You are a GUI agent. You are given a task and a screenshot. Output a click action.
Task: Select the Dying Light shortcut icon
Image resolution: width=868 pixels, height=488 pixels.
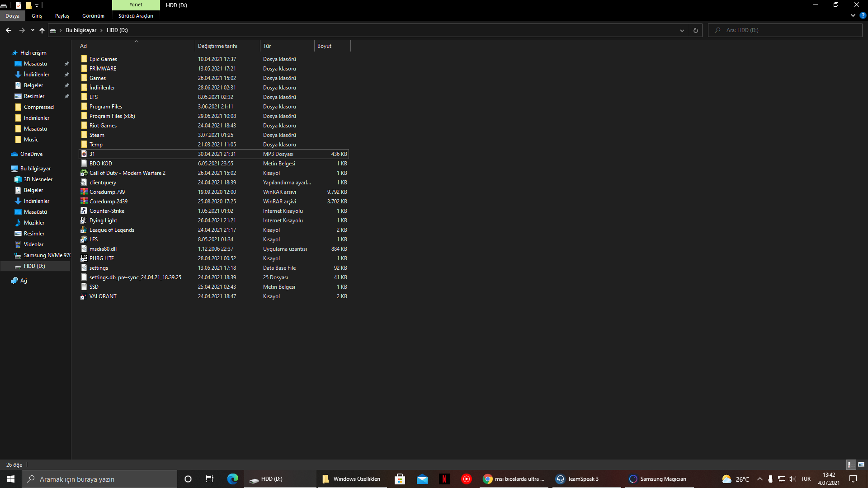click(x=84, y=221)
